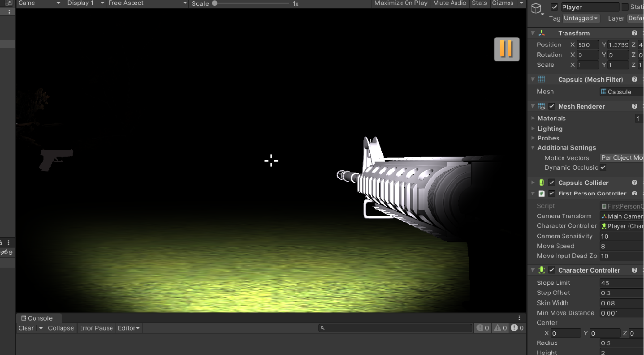Click the FirstPersonController script reference field
The image size is (644, 355).
click(622, 206)
